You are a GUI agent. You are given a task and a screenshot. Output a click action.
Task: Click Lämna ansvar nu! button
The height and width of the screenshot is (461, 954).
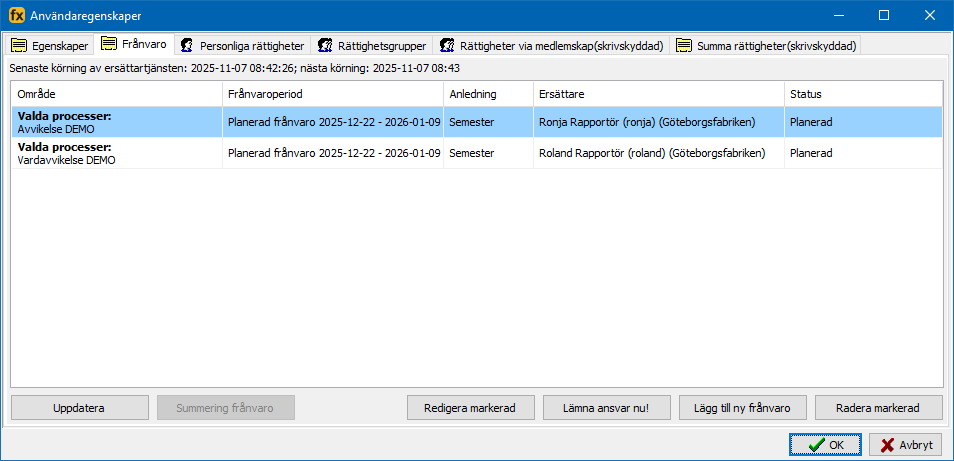(607, 408)
